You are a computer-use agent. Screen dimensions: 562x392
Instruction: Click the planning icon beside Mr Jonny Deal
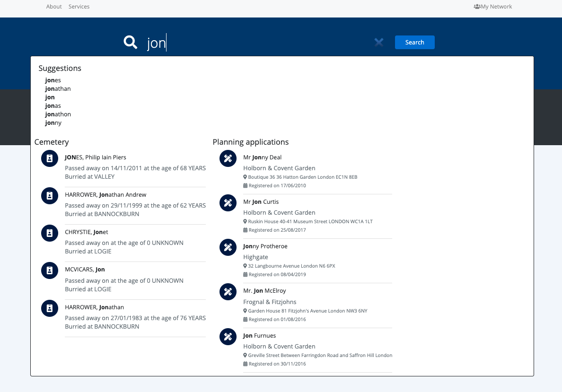(x=228, y=158)
